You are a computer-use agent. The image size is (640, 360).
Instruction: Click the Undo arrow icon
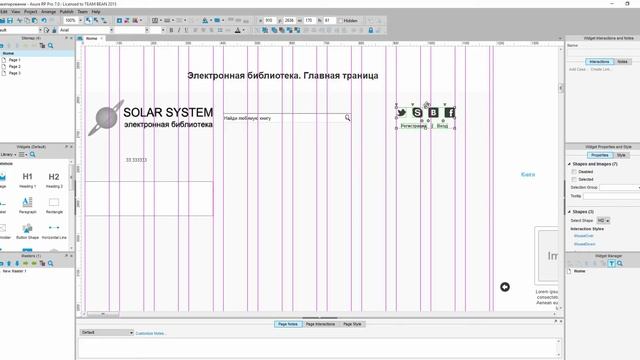pos(44,20)
